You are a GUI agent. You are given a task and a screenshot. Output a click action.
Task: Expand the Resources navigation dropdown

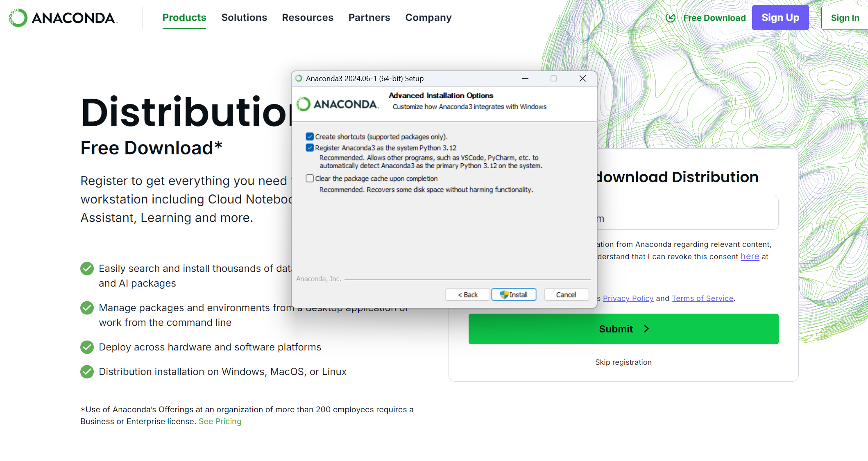click(x=308, y=18)
